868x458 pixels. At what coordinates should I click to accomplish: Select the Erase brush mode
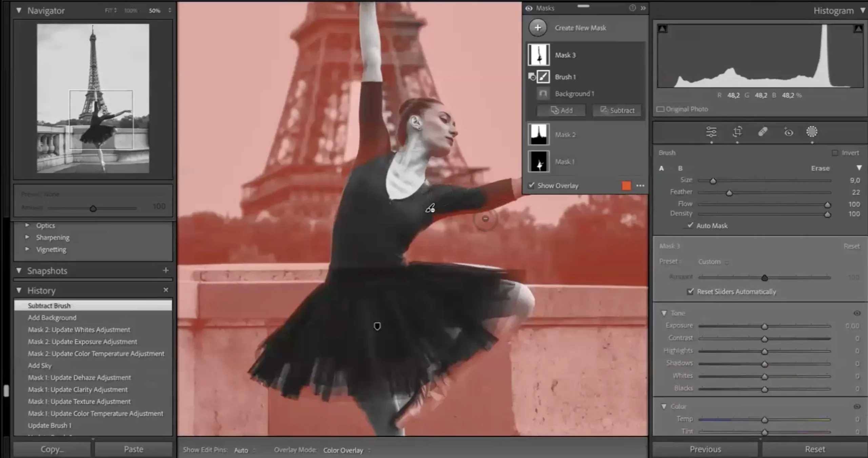(x=820, y=168)
